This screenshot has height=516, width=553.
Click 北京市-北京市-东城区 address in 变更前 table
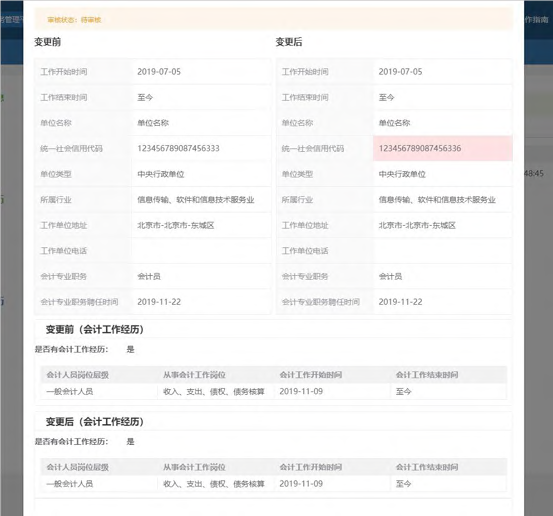[x=176, y=225]
